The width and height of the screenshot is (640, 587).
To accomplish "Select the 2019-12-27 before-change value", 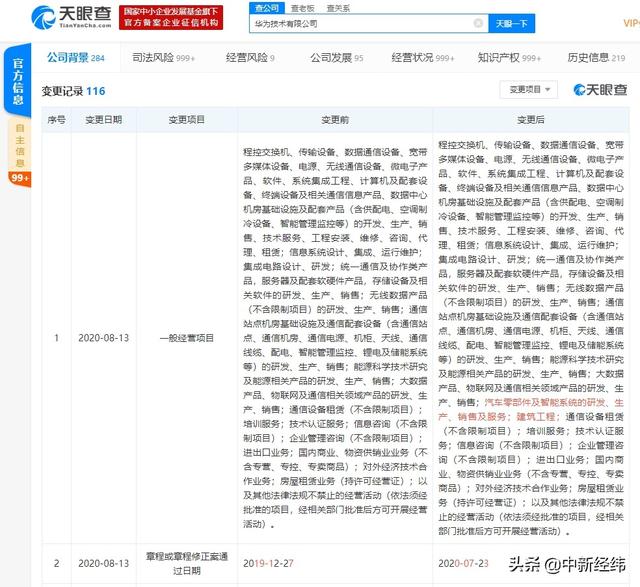I will (268, 563).
